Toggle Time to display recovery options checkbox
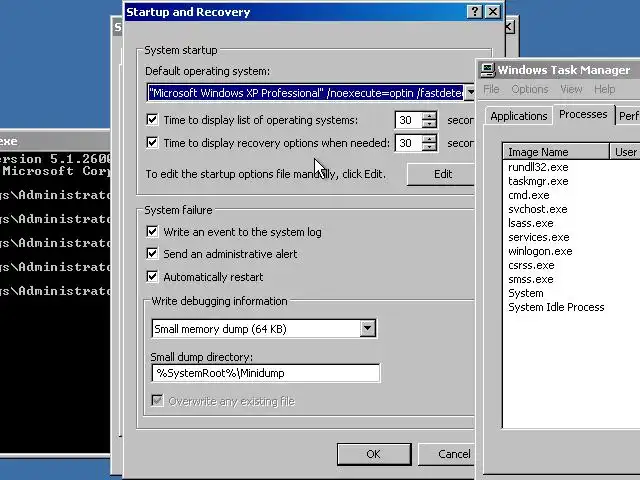 pos(152,142)
